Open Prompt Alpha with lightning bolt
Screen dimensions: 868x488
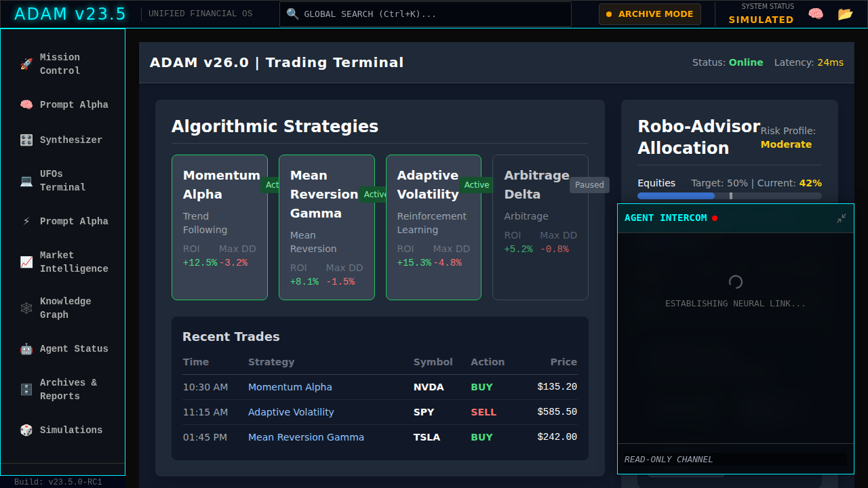pos(26,222)
